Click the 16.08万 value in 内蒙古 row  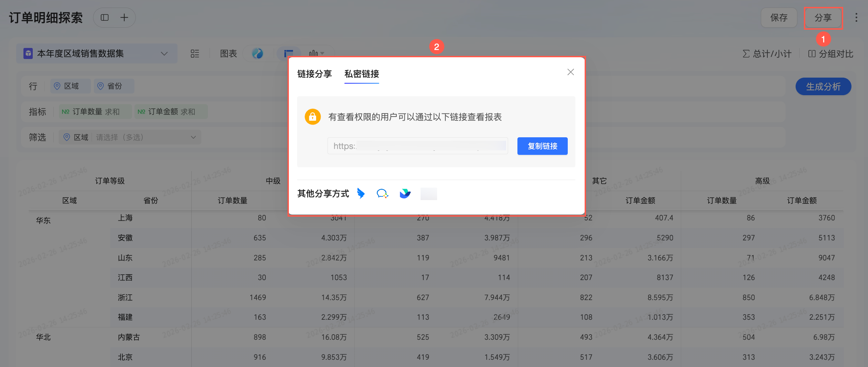pyautogui.click(x=334, y=337)
